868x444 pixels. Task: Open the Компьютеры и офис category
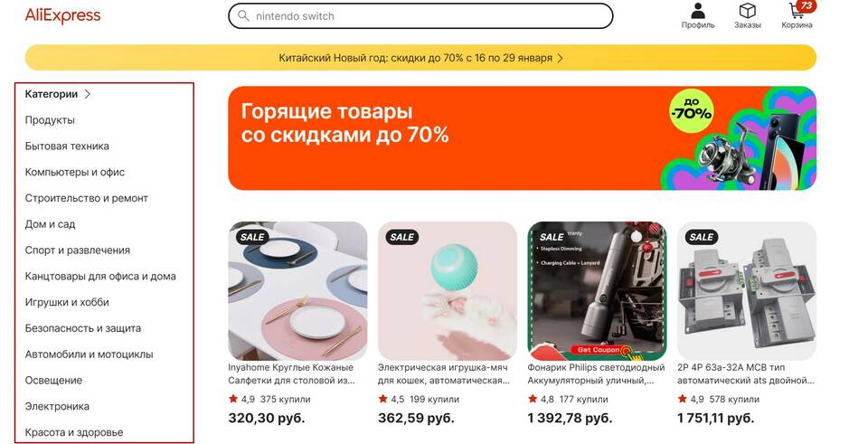[x=75, y=172]
